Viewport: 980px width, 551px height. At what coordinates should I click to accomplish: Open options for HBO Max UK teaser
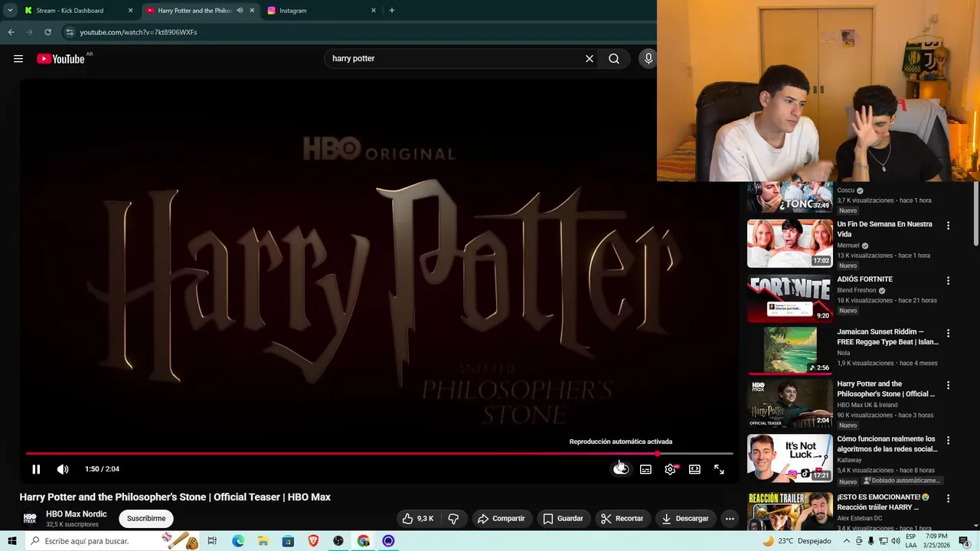coord(948,386)
